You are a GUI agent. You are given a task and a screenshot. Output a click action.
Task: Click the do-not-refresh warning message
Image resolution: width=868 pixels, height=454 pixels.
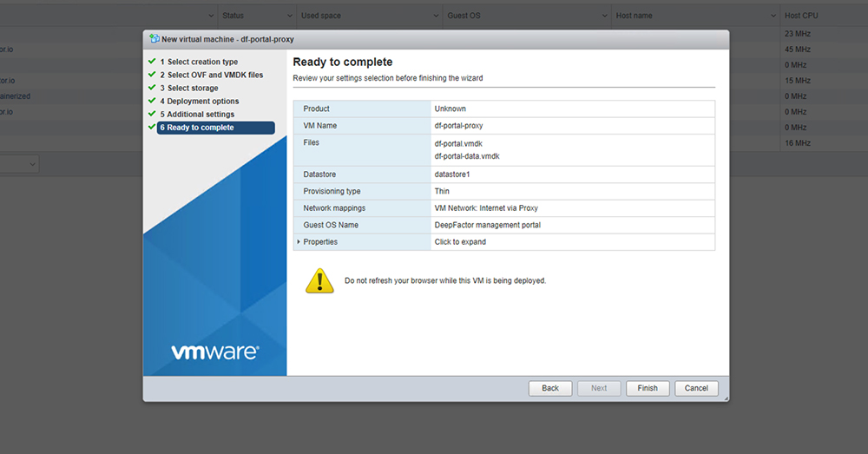(x=445, y=280)
